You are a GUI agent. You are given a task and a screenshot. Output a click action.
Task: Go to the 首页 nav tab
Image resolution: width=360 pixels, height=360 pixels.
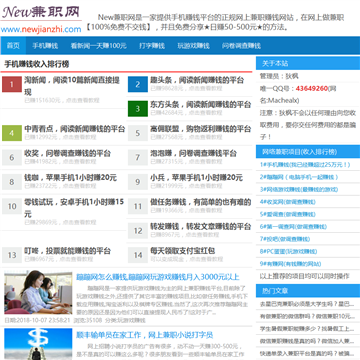pos(13,46)
